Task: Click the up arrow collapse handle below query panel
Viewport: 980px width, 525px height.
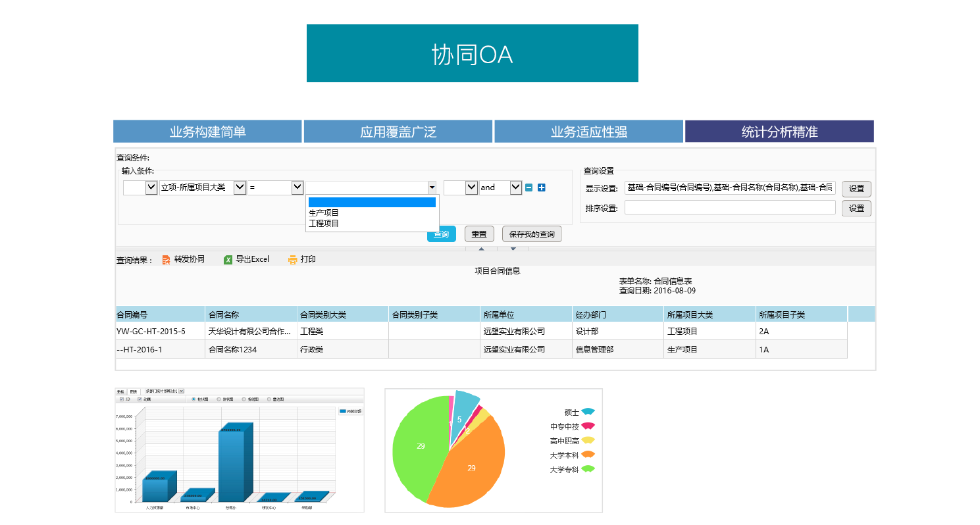Action: point(481,249)
